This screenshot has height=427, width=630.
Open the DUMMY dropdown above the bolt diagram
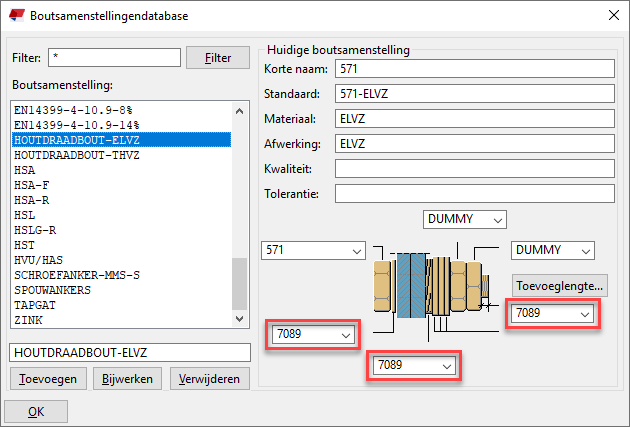(465, 219)
